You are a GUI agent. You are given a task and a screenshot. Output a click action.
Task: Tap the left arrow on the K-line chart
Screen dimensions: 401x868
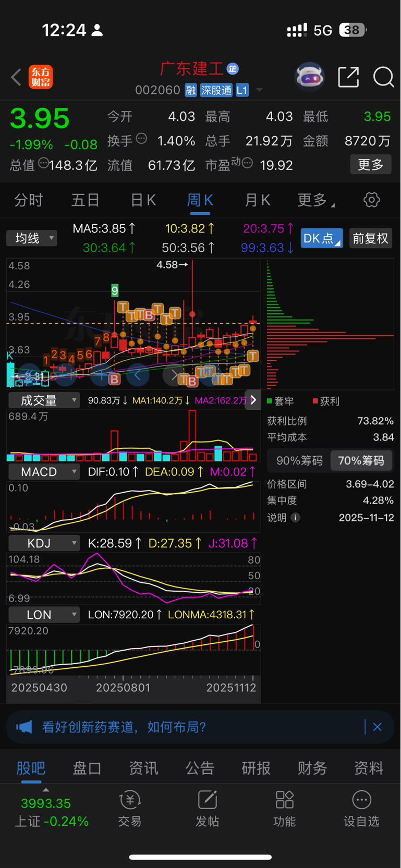pos(138,374)
